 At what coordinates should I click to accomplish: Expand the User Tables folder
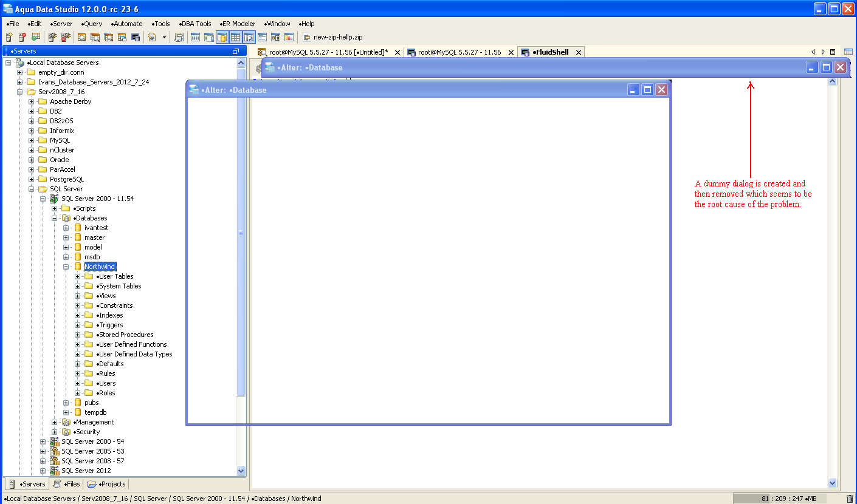tap(78, 276)
